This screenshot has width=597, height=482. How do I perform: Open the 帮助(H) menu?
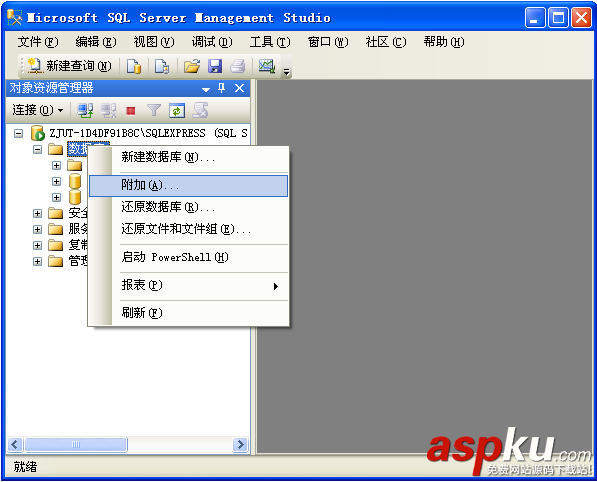pyautogui.click(x=444, y=42)
